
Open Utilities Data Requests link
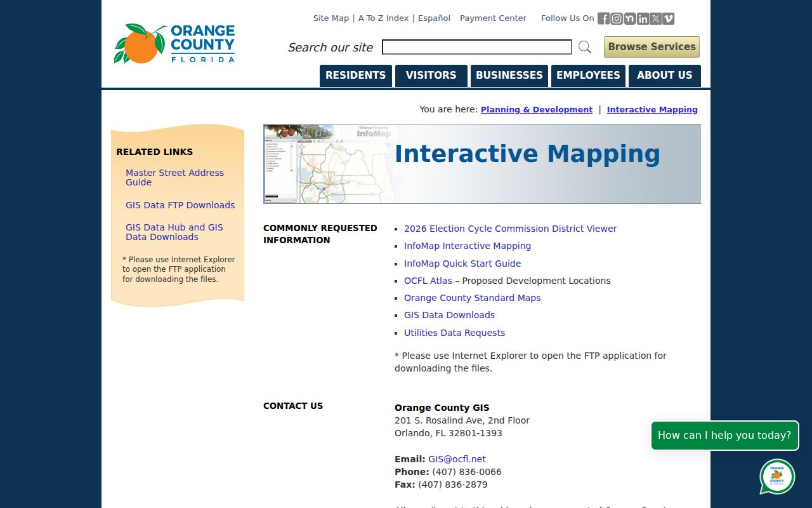[454, 333]
